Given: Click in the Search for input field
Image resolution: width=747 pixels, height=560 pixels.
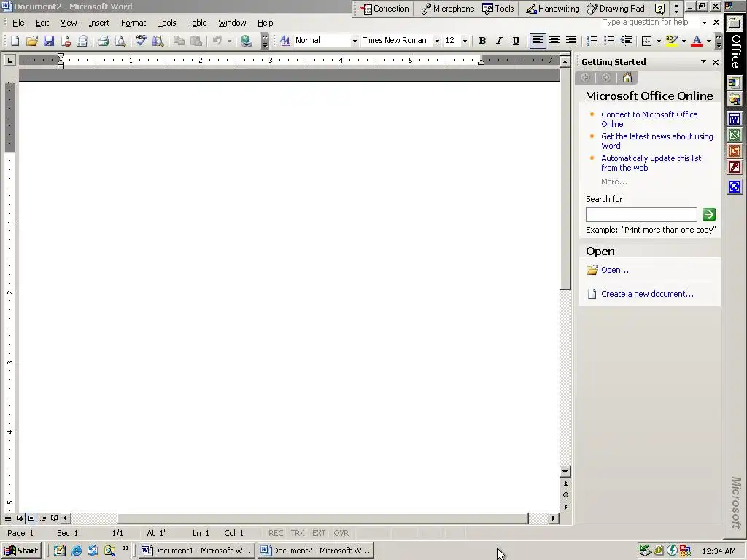Looking at the screenshot, I should [x=641, y=214].
